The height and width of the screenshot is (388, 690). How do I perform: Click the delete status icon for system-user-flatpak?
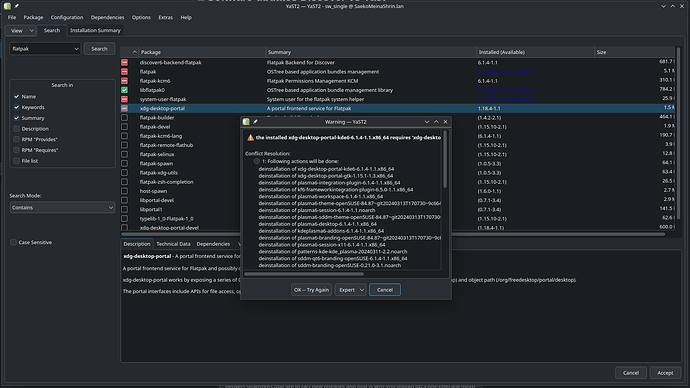coord(125,99)
